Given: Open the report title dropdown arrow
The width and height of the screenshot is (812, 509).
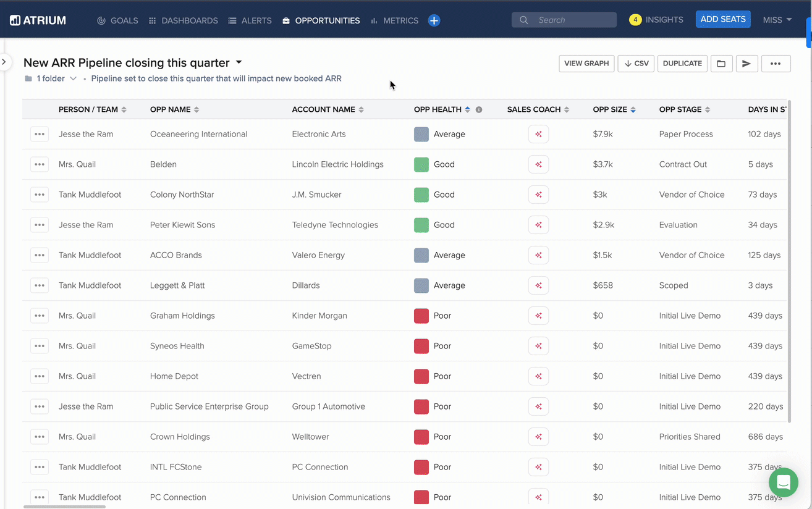Looking at the screenshot, I should click(239, 62).
